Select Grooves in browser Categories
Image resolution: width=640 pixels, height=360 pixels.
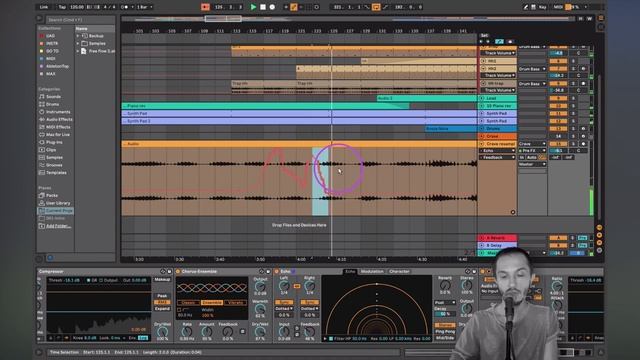click(54, 165)
